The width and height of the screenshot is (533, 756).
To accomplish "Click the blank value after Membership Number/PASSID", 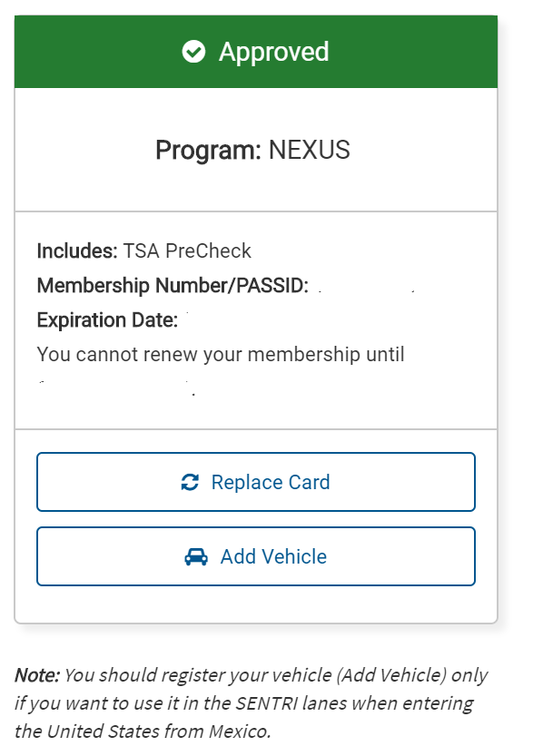I will pos(367,286).
